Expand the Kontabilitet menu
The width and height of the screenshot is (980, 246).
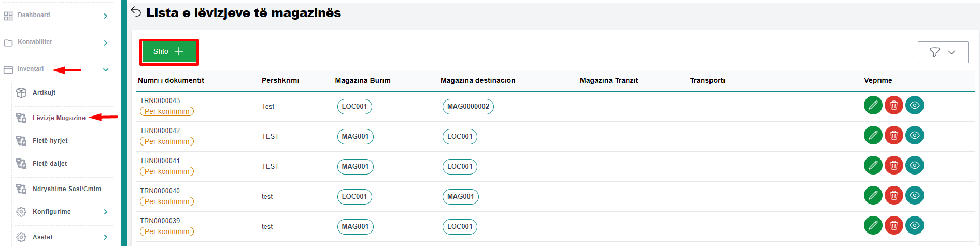105,42
